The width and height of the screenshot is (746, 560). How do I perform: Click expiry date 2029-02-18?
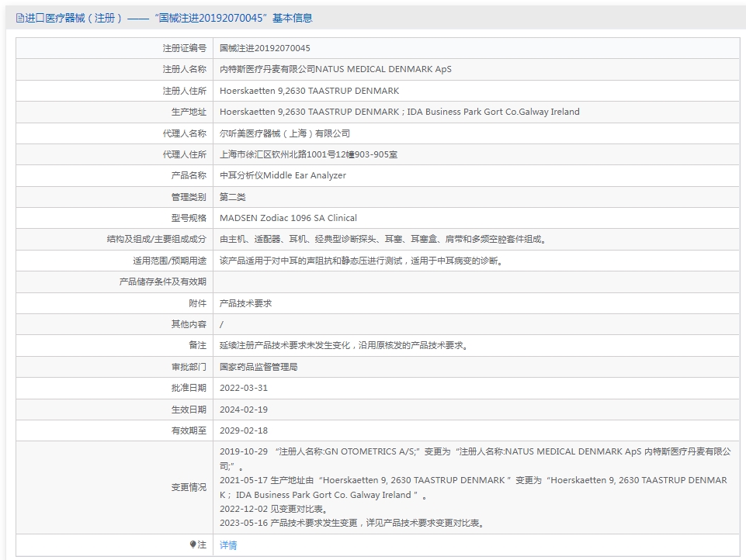244,430
